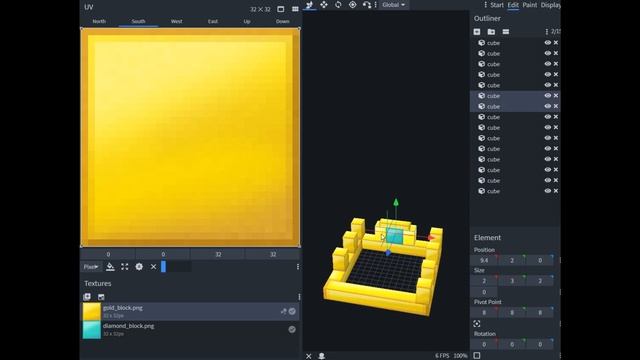The width and height of the screenshot is (640, 360).
Task: Click the Rotation Z field
Action: point(540,344)
